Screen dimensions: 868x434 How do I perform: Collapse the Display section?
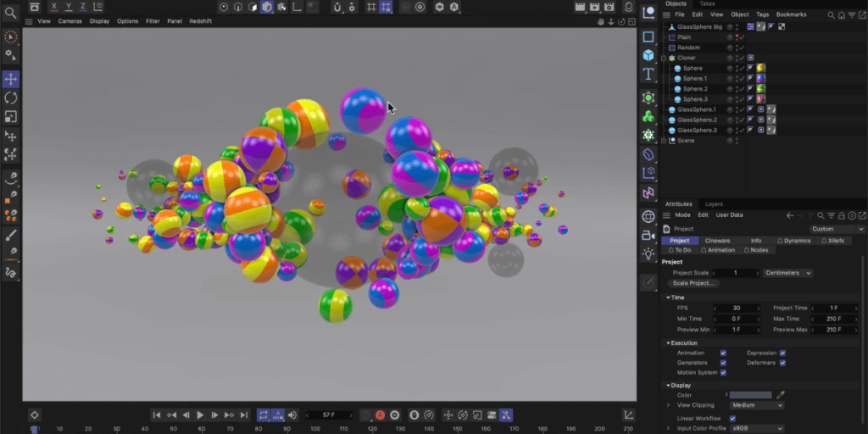[668, 386]
